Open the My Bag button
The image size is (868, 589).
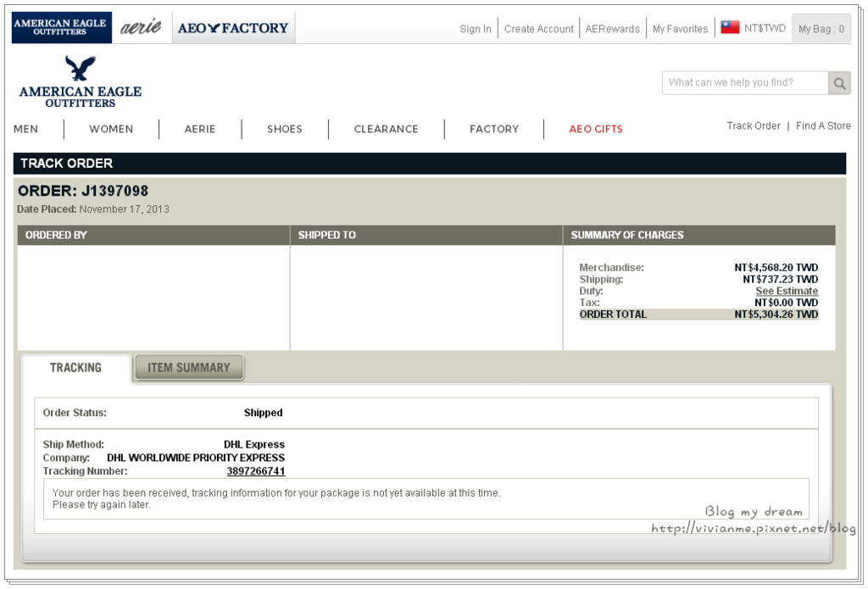point(821,29)
